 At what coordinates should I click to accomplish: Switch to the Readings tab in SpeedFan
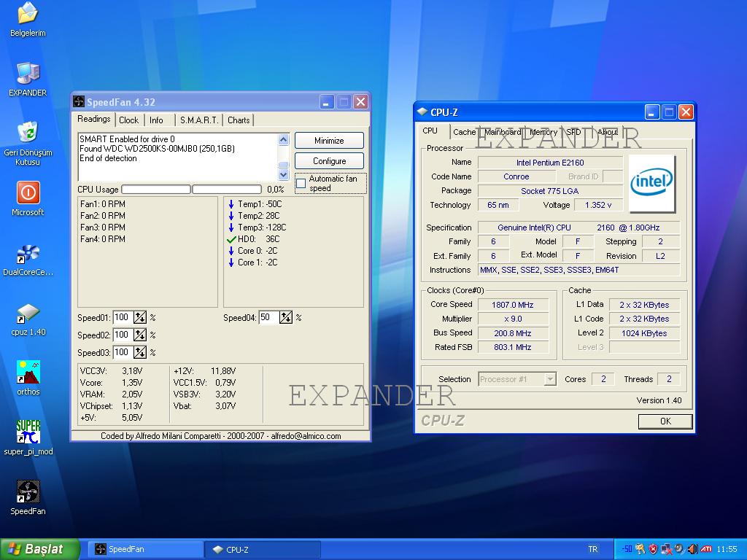[x=94, y=119]
